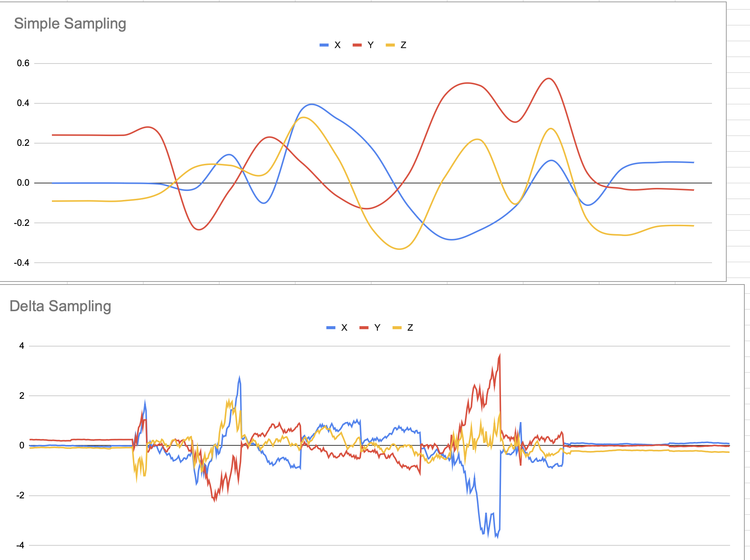Click the lowest yellow Z trough in Simple Sampling

click(399, 249)
